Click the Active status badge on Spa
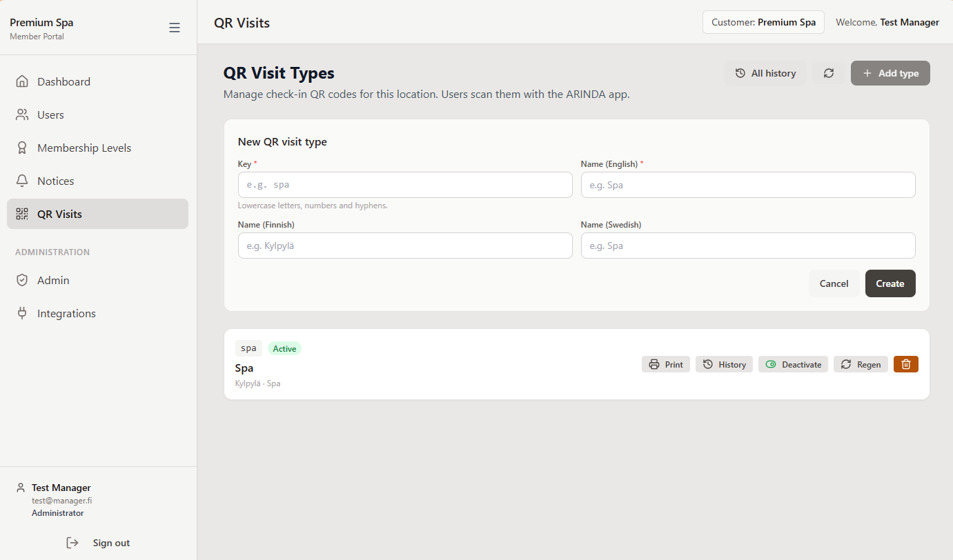The image size is (953, 560). [284, 348]
